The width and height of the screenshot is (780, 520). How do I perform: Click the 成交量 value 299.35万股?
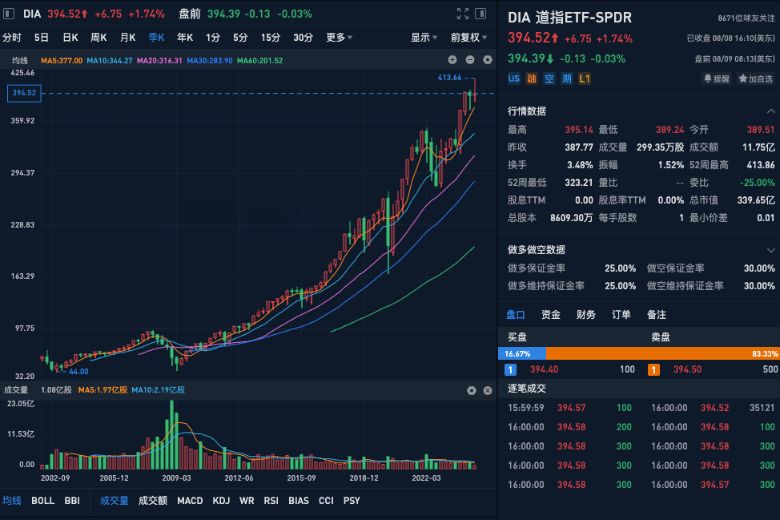(x=660, y=147)
